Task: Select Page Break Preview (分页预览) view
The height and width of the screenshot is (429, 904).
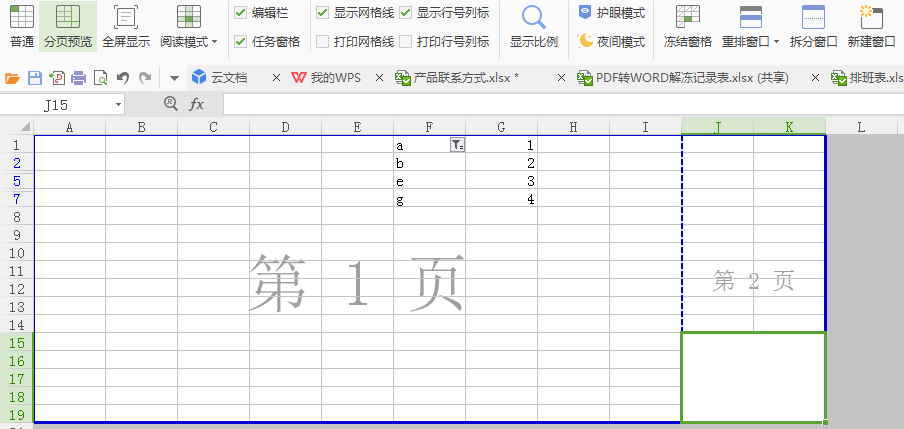Action: coord(68,27)
